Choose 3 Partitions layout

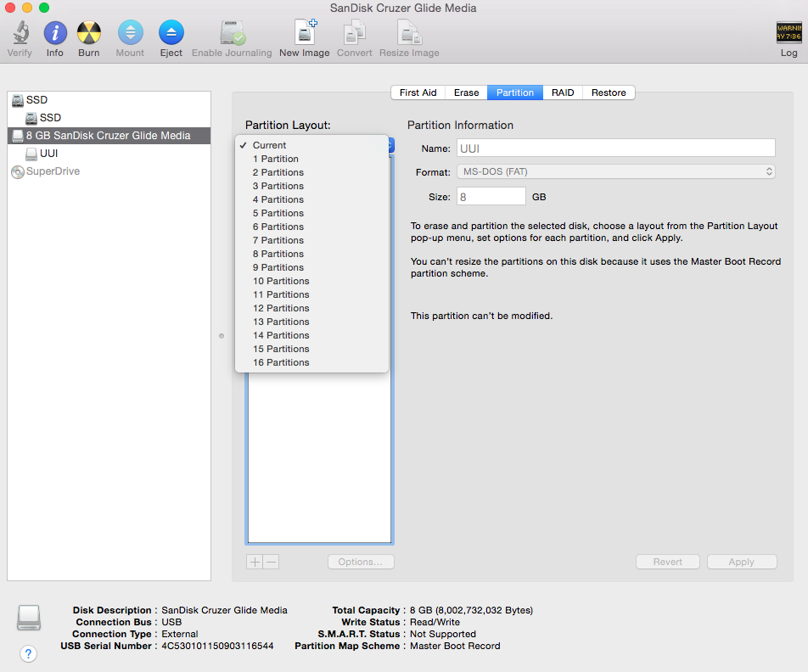(311, 186)
